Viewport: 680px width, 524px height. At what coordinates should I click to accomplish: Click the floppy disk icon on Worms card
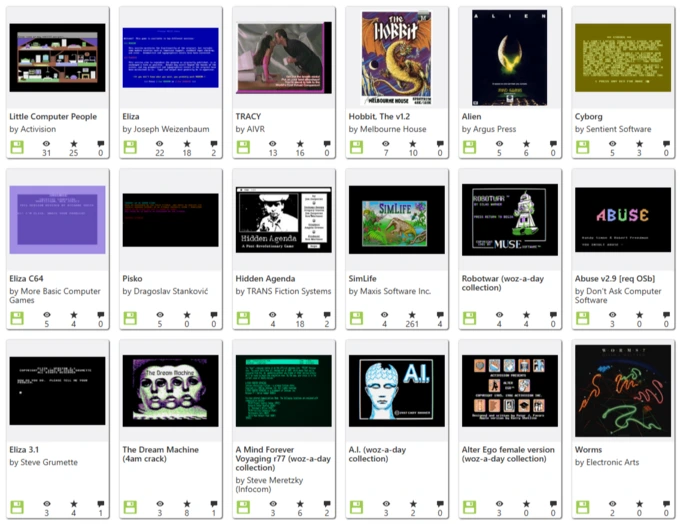point(583,507)
